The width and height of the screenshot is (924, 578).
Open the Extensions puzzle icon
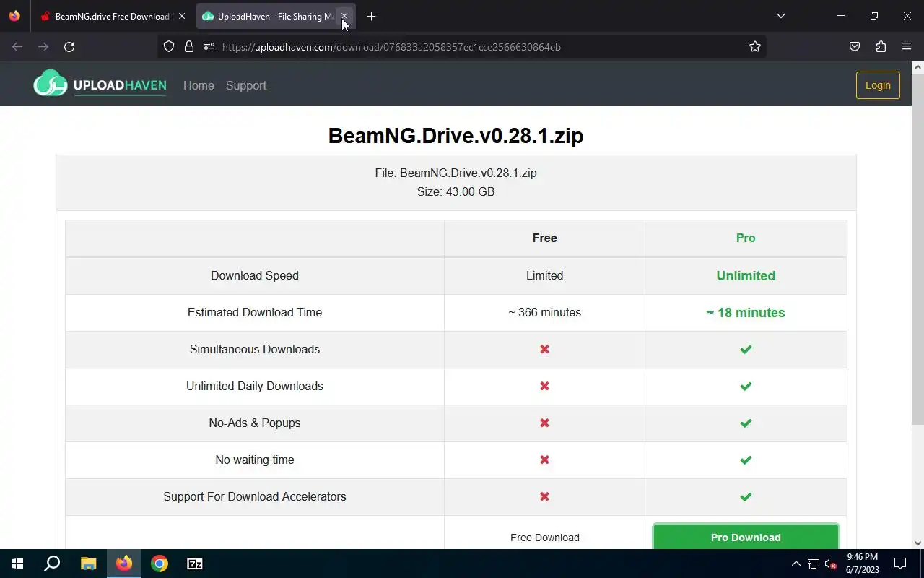coord(881,46)
